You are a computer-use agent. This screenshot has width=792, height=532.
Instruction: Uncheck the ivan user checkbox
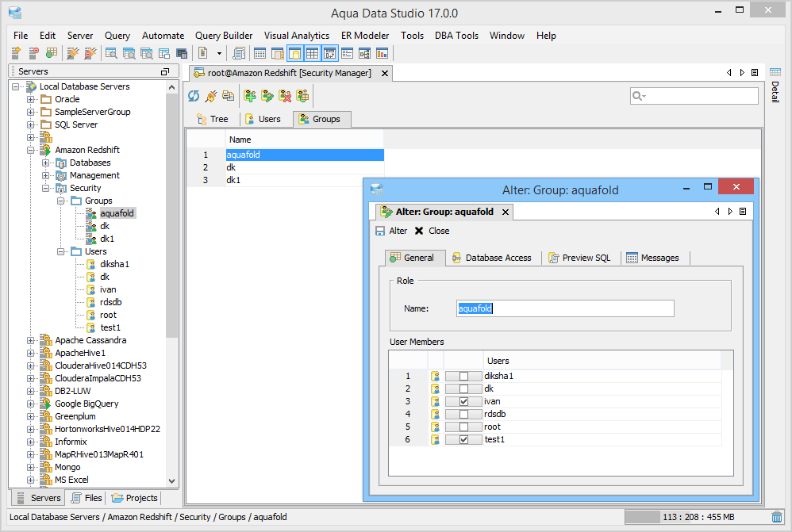(x=463, y=401)
